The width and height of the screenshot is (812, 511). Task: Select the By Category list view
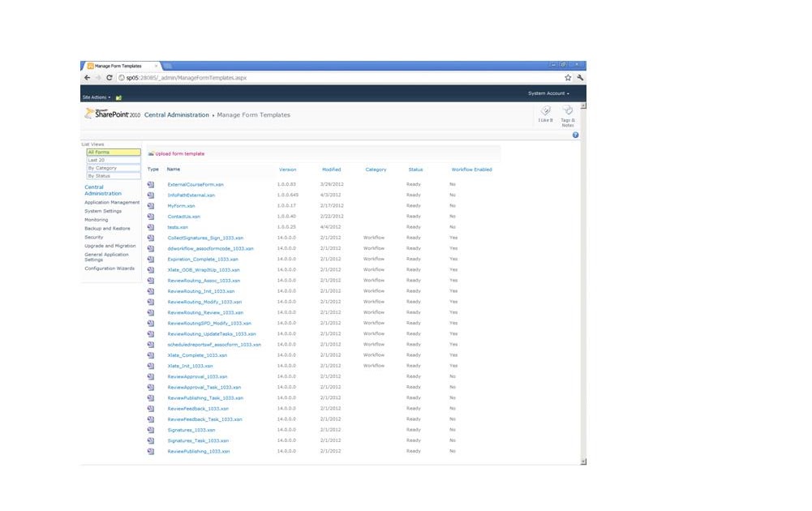(114, 168)
